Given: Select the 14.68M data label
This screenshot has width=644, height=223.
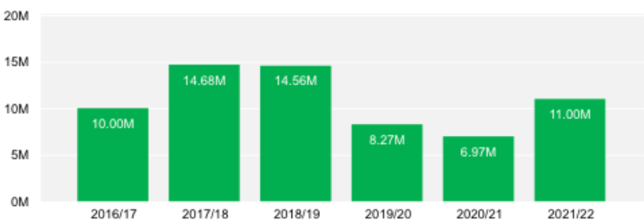Looking at the screenshot, I should point(204,81).
